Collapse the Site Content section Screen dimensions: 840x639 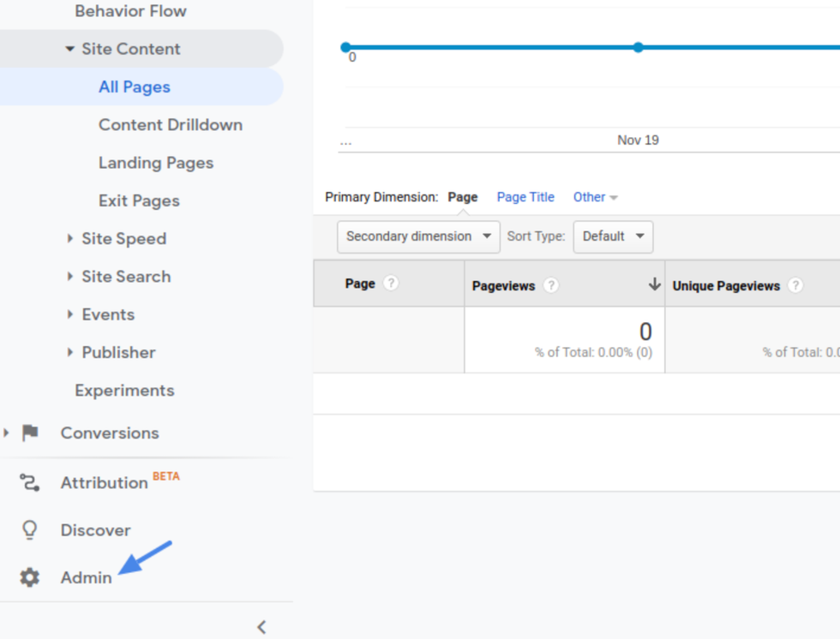coord(130,49)
